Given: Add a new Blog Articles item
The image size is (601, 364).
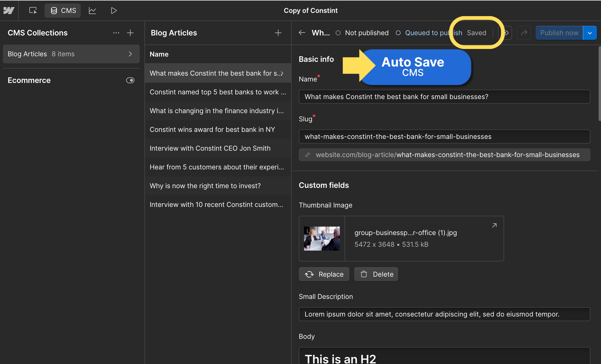Looking at the screenshot, I should point(278,33).
